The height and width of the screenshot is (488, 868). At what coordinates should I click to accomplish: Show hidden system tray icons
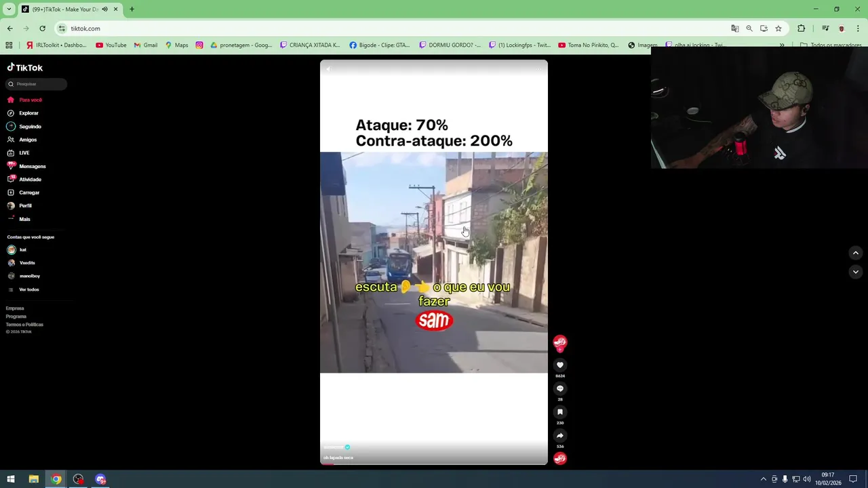tap(764, 479)
